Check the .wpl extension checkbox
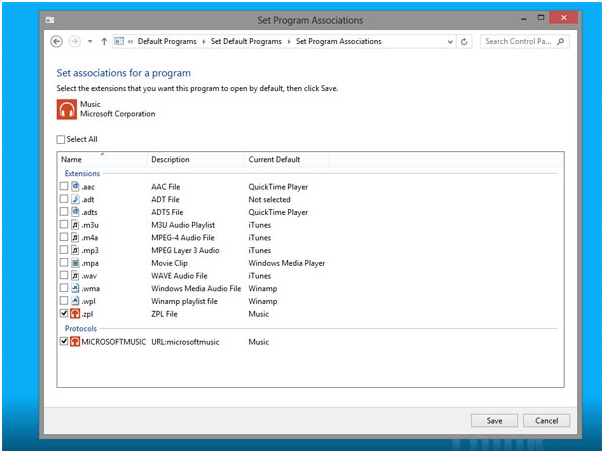 pyautogui.click(x=64, y=301)
